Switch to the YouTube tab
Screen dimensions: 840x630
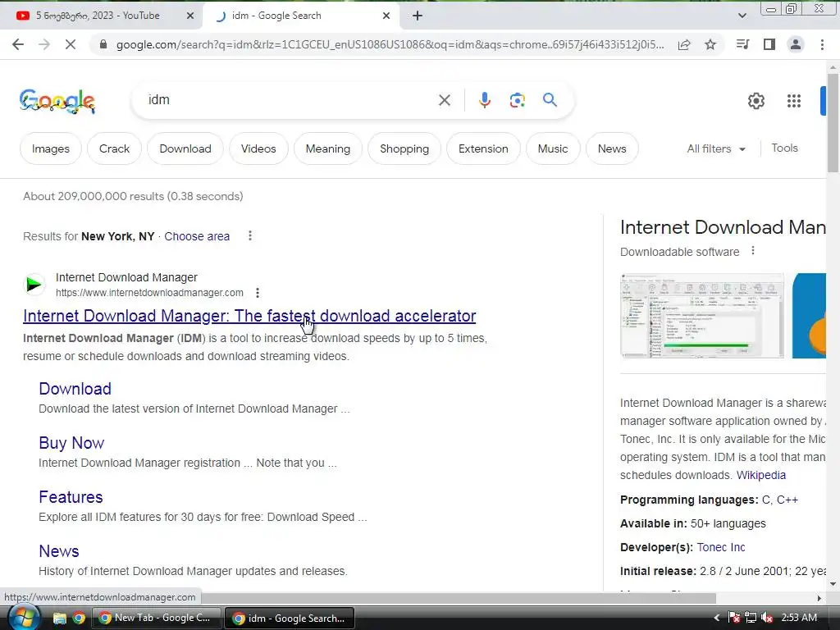(98, 16)
